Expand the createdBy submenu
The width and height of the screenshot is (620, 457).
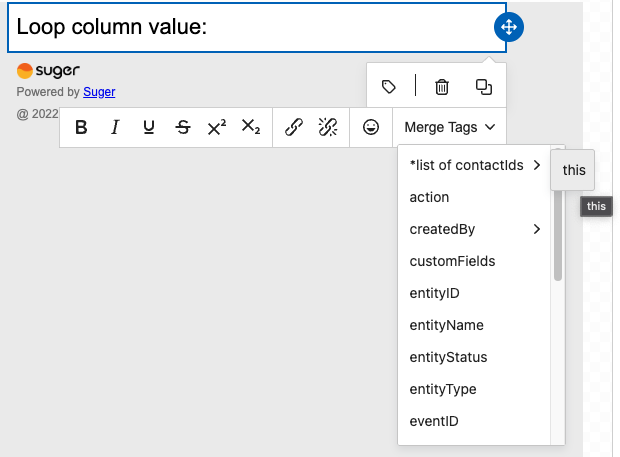pos(475,229)
